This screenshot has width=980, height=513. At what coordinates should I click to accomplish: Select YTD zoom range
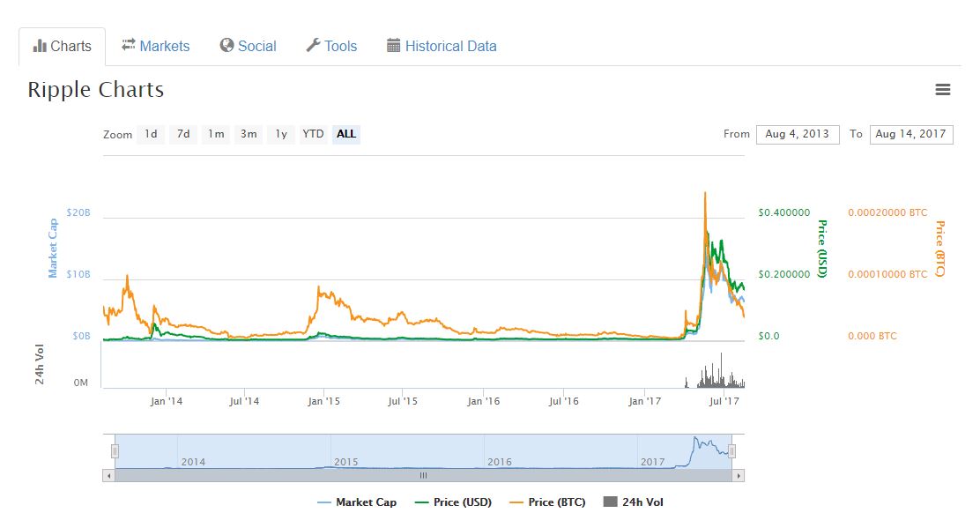pos(313,134)
